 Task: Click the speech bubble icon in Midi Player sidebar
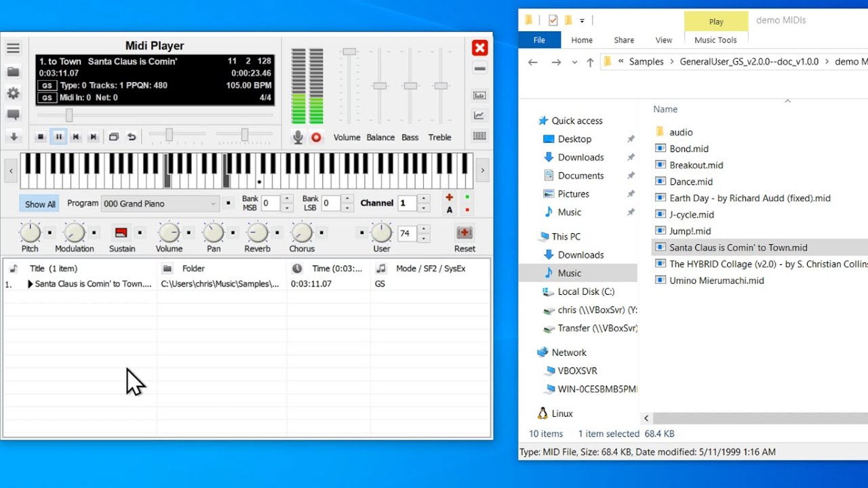point(13,115)
